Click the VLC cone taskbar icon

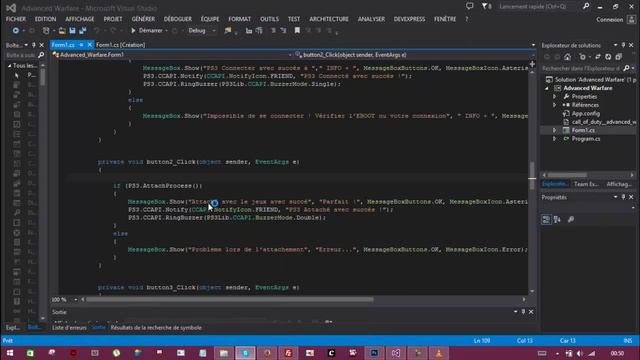439,353
